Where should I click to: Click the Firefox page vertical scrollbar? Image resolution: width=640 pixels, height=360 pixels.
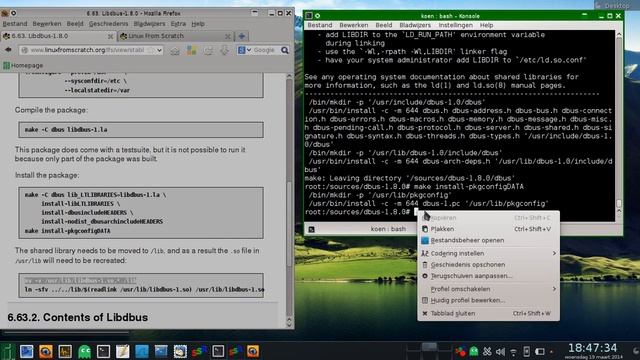[289, 200]
